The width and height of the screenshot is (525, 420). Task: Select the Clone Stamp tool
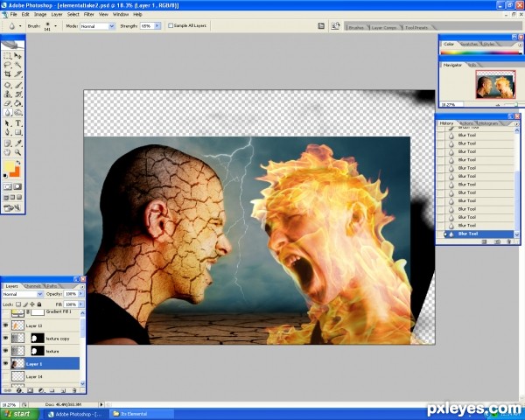coord(8,94)
